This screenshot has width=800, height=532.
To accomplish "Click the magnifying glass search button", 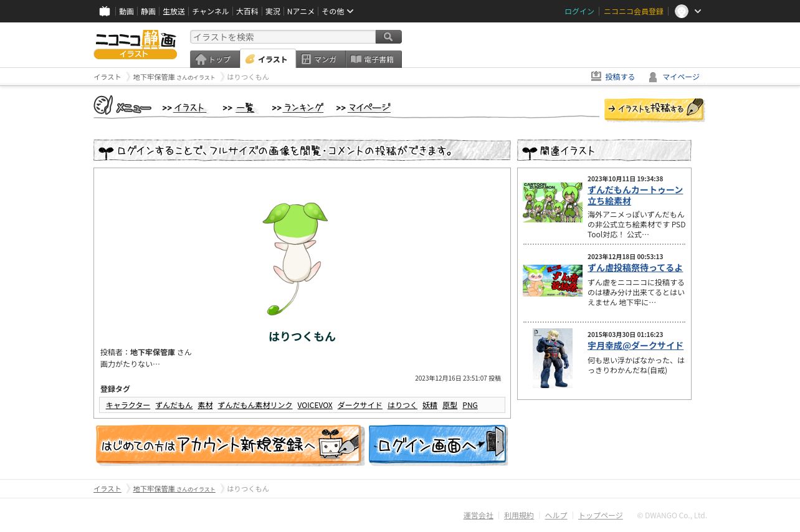I will point(389,37).
